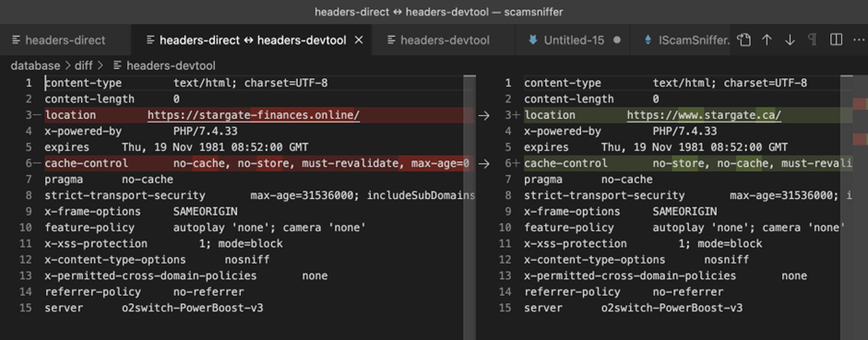The width and height of the screenshot is (868, 340).
Task: Click 'diff' in the breadcrumb
Action: [x=84, y=65]
